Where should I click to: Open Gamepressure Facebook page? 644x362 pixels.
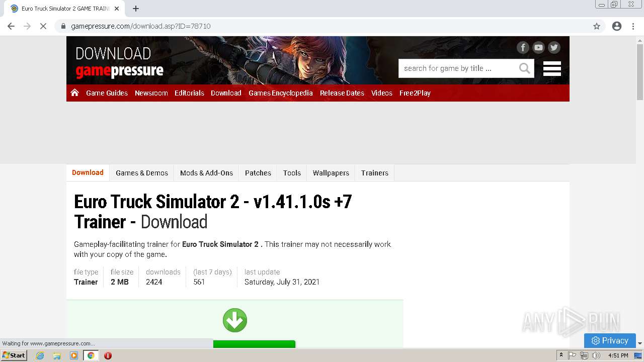coord(523,47)
